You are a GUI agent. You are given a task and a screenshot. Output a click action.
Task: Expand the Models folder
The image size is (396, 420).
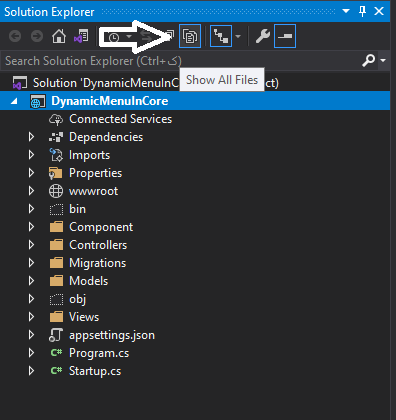click(x=31, y=281)
